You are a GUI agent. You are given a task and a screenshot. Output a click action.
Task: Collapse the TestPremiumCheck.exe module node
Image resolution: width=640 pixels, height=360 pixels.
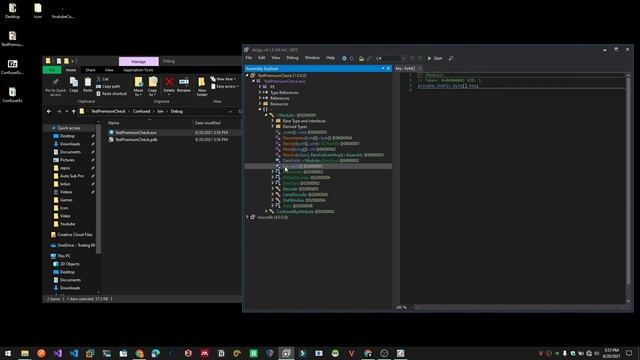click(x=253, y=81)
